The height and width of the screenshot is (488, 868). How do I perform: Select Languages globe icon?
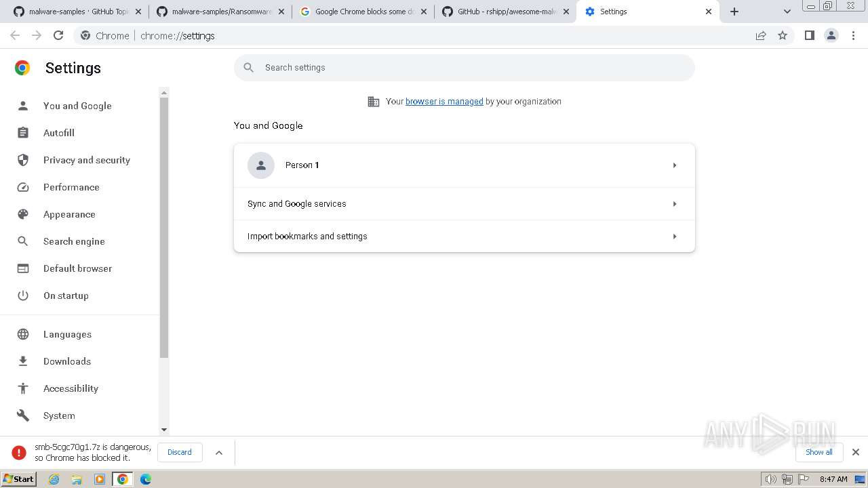point(23,334)
